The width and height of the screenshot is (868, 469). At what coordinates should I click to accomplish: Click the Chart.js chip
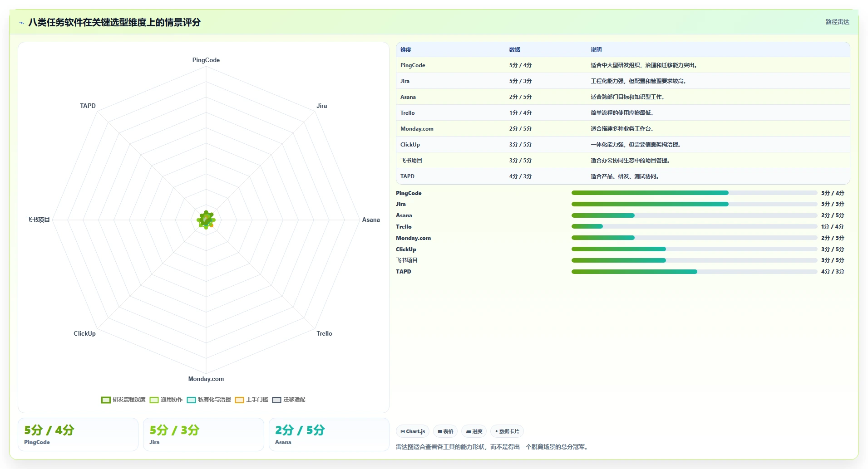pos(413,431)
